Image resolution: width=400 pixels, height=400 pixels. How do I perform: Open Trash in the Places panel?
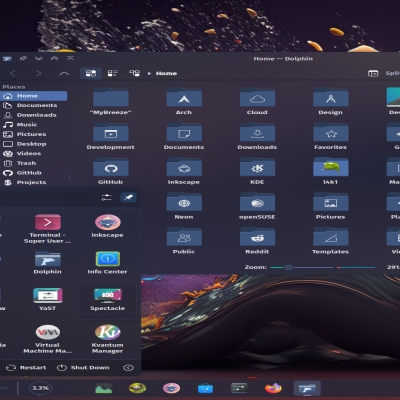[34, 163]
